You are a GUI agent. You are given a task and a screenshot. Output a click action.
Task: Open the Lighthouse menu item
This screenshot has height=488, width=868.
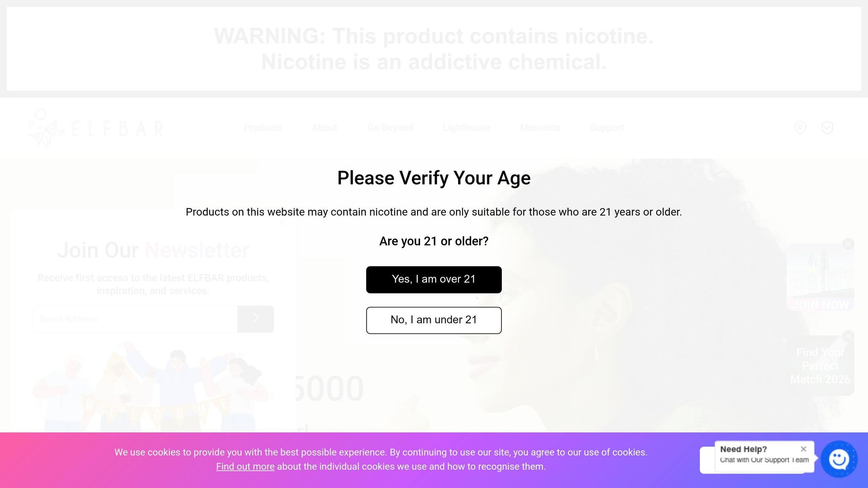coord(466,128)
